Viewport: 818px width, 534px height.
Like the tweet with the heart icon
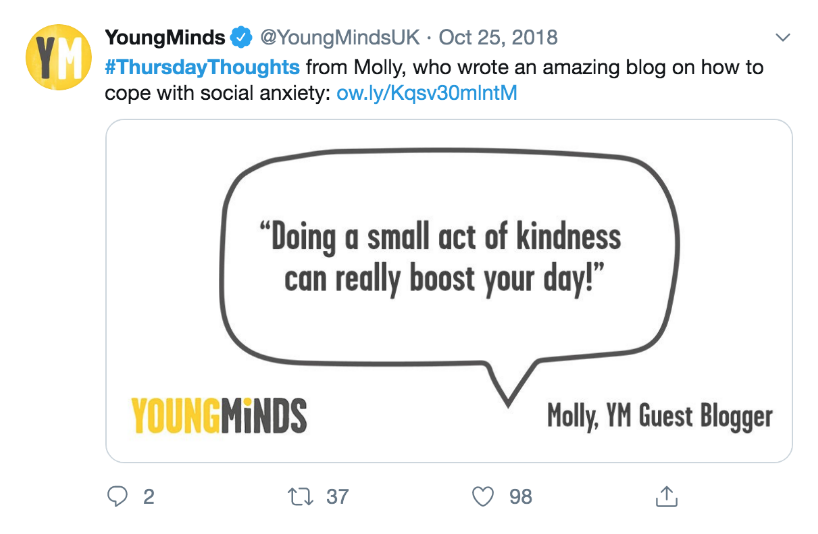point(483,496)
